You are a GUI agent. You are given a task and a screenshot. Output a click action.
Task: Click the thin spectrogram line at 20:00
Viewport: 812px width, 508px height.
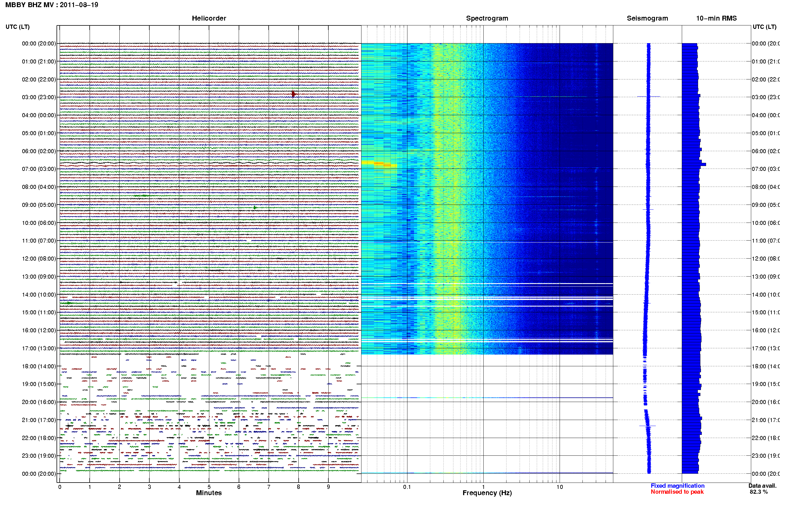click(487, 398)
